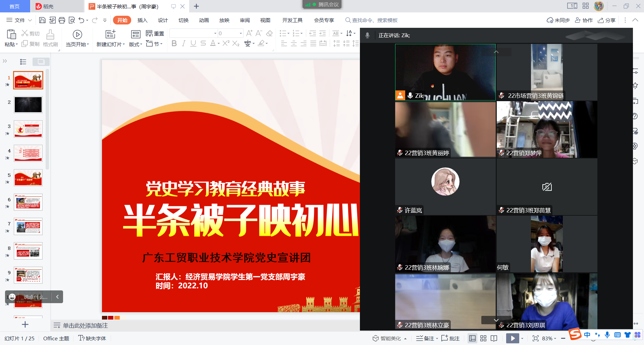644x345 pixels.
Task: Click the Format Painter brush icon
Action: coord(50,35)
